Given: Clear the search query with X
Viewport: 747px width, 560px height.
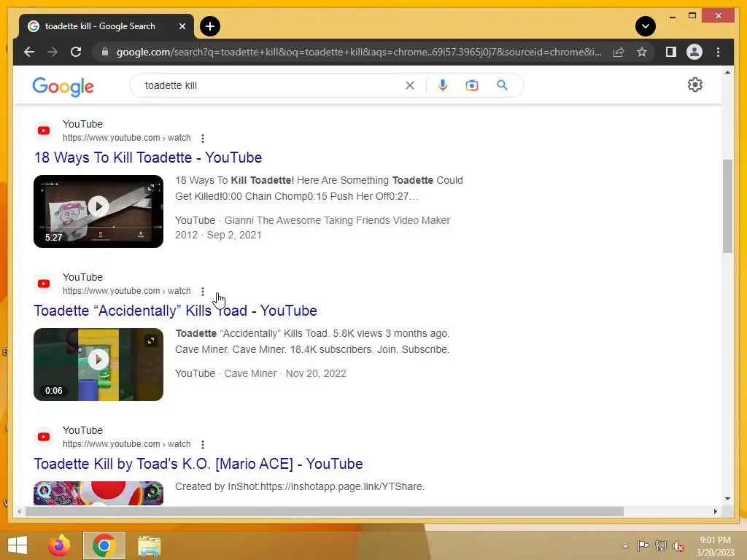Looking at the screenshot, I should [x=410, y=85].
